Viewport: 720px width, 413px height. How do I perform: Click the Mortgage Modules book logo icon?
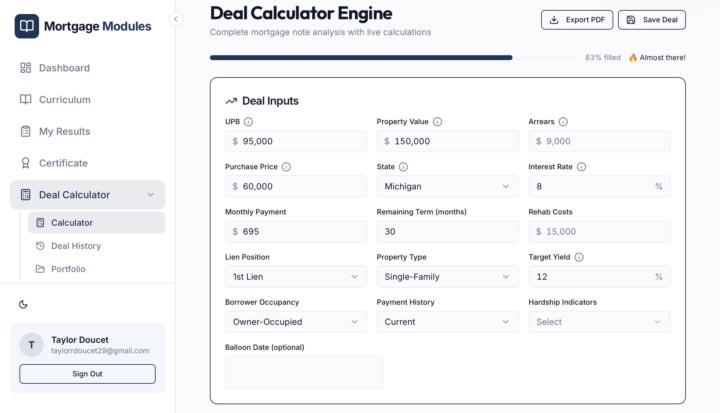[27, 26]
